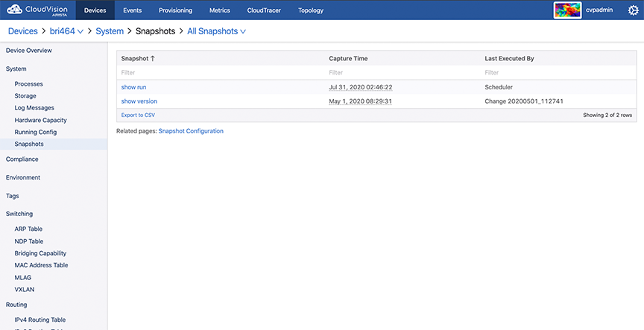The image size is (644, 330).
Task: Open the Metrics top navigation tab
Action: pyautogui.click(x=220, y=10)
